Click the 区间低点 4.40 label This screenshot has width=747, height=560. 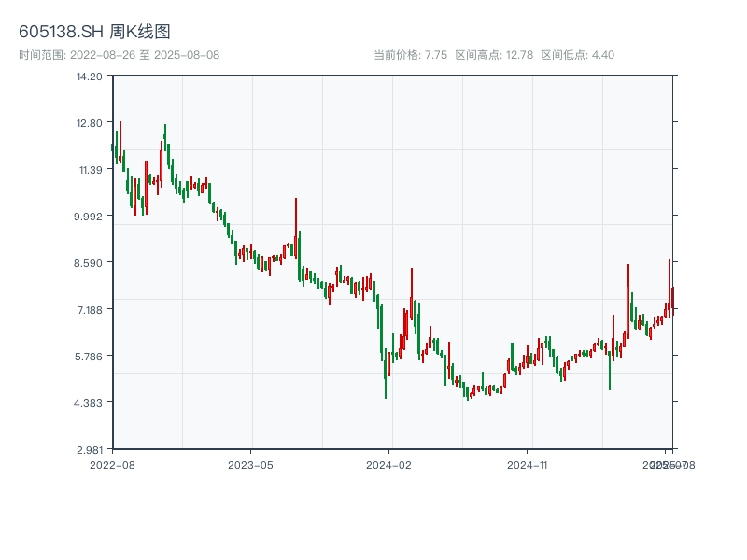[x=577, y=55]
